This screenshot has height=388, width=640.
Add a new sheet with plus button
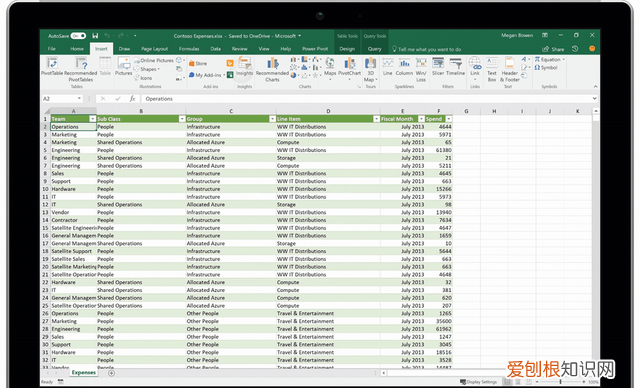111,373
